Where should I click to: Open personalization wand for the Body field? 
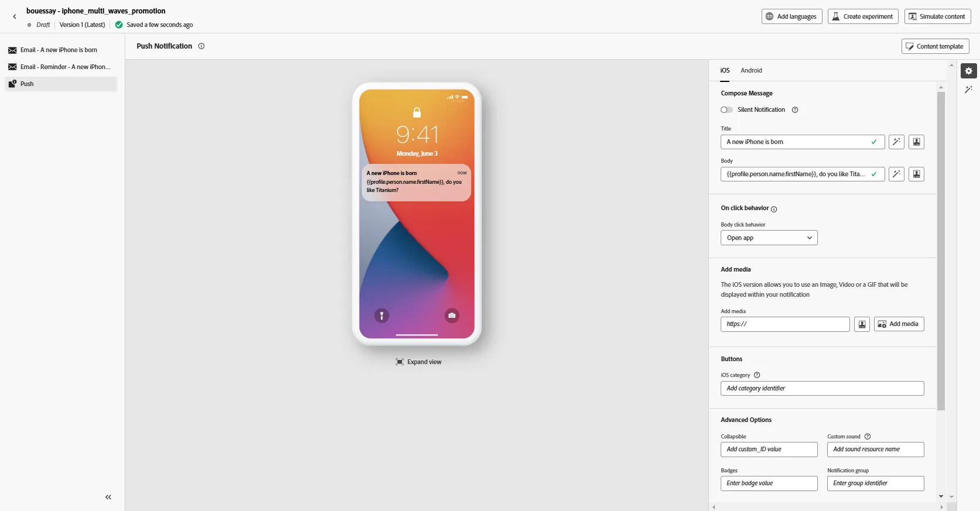896,174
